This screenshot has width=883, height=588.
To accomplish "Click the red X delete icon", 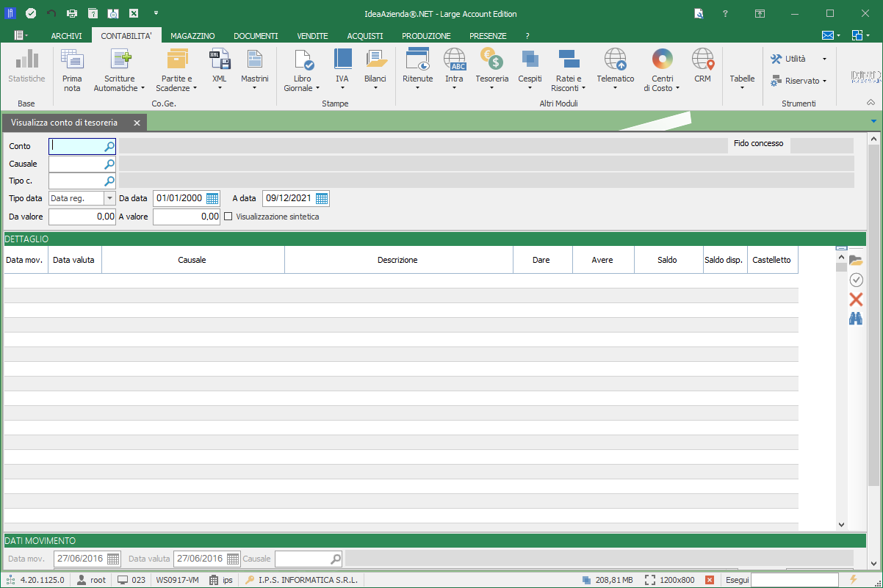I will tap(856, 299).
